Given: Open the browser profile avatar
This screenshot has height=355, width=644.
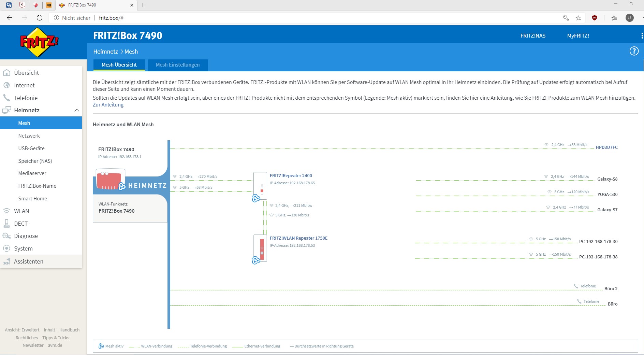Looking at the screenshot, I should point(630,18).
